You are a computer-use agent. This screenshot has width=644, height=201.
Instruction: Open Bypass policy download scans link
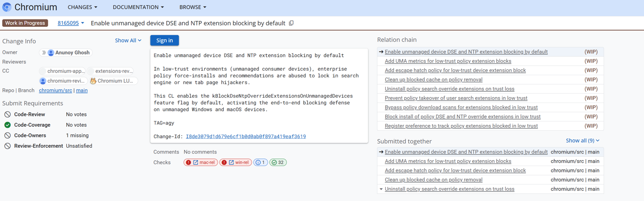tap(461, 107)
